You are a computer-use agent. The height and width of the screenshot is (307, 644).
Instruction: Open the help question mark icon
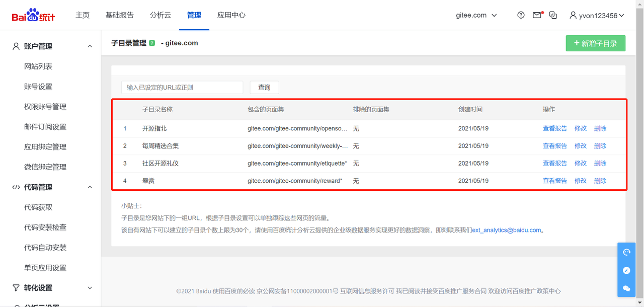tap(521, 15)
